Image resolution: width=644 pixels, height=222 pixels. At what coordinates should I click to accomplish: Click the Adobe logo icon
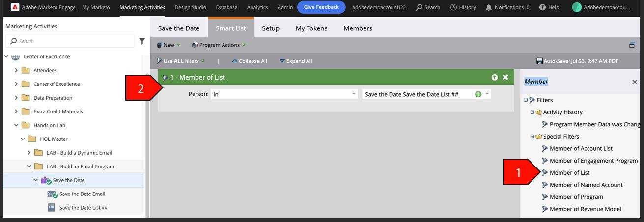tap(15, 7)
